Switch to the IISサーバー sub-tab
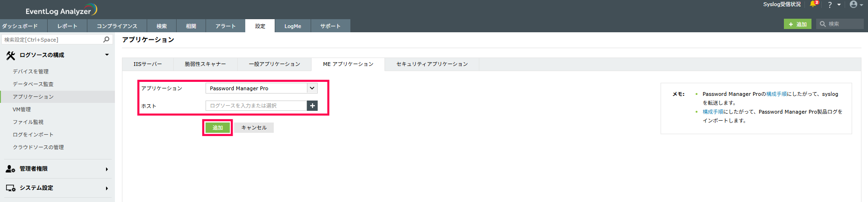Screen dimensions: 868x202 [x=148, y=64]
